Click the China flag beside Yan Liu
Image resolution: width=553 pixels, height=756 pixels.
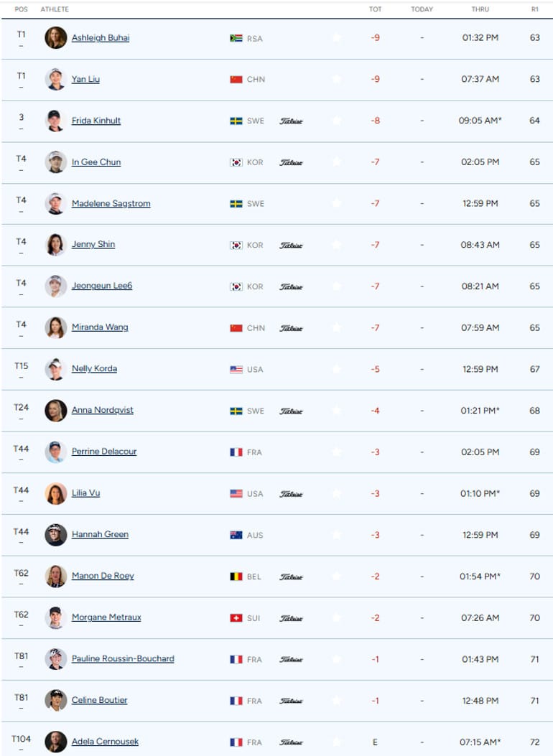tap(236, 80)
